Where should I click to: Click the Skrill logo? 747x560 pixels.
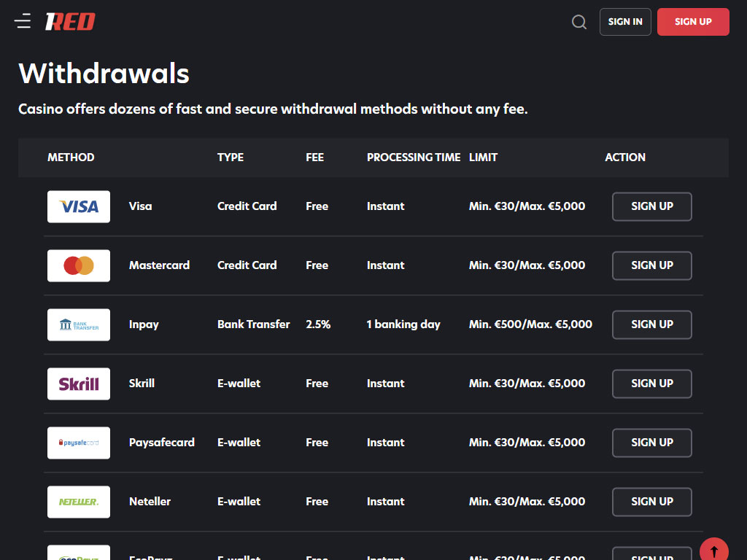point(79,384)
